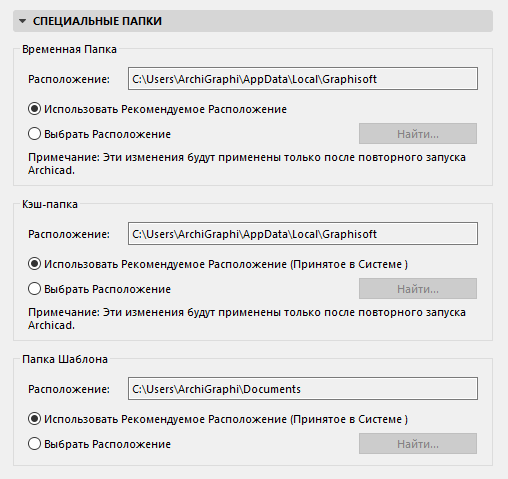The height and width of the screenshot is (479, 508).
Task: Click the Кэш-папка group title
Action: [50, 204]
